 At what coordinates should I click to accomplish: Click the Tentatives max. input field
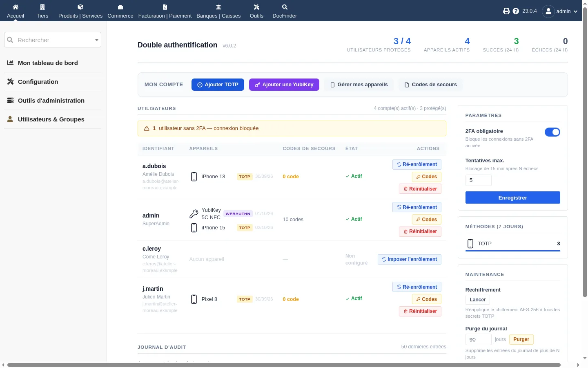478,180
